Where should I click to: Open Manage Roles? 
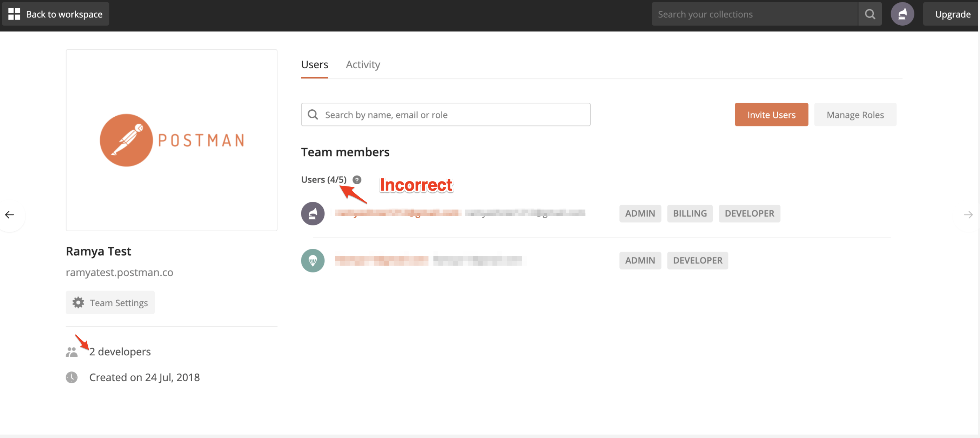coord(855,115)
